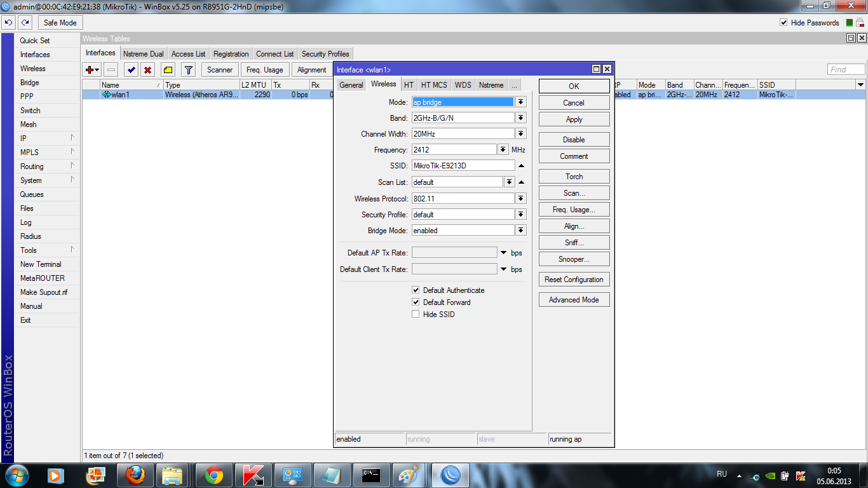868x488 pixels.
Task: Click the Advanced Mode button
Action: (x=574, y=300)
